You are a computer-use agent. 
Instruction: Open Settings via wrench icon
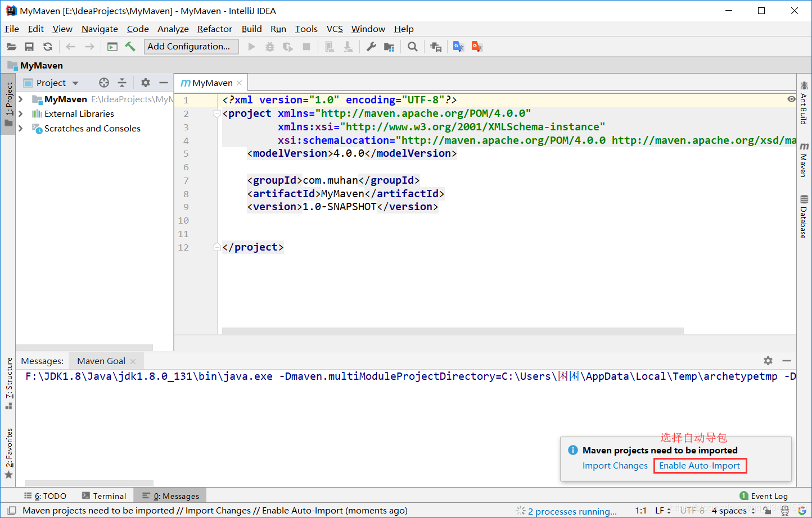[371, 47]
